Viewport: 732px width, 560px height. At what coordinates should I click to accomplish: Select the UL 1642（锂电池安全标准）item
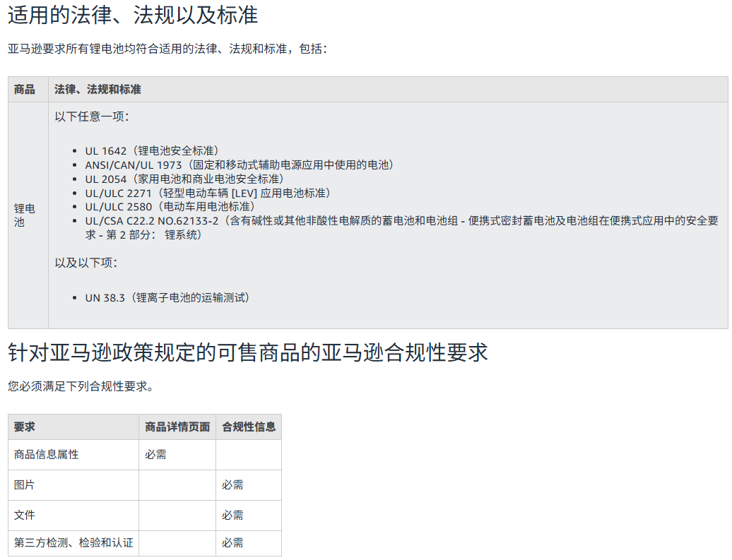[x=152, y=150]
